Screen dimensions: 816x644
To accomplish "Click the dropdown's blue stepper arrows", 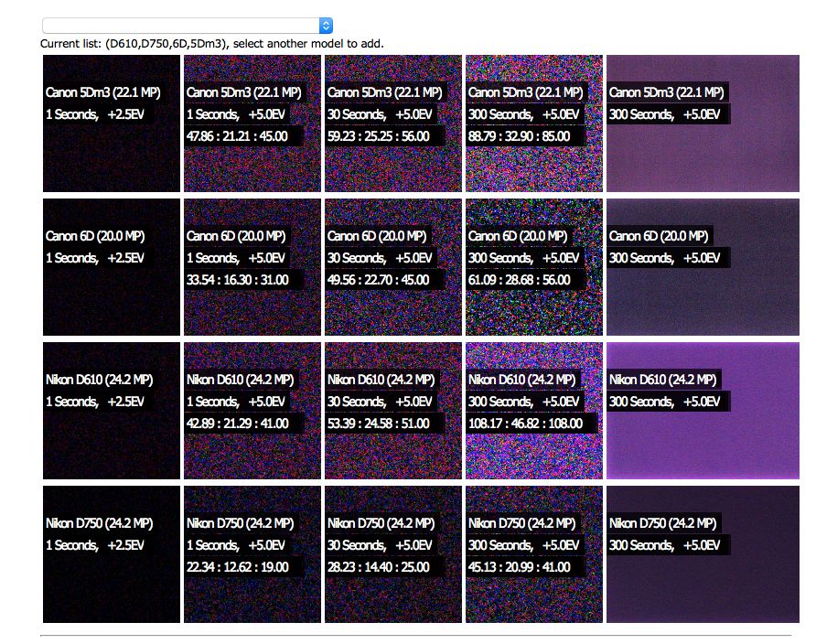I will (326, 26).
